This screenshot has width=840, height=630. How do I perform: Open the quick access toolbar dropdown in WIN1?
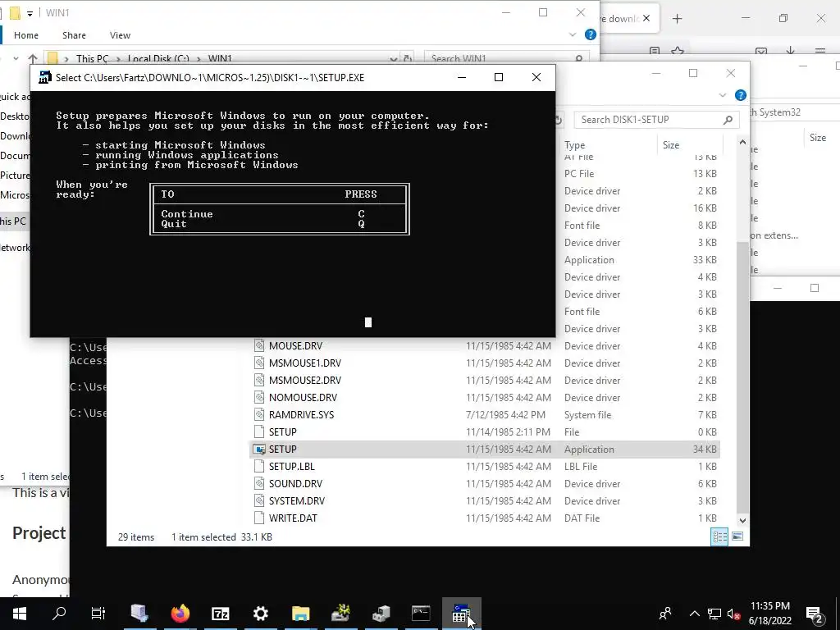click(x=30, y=13)
